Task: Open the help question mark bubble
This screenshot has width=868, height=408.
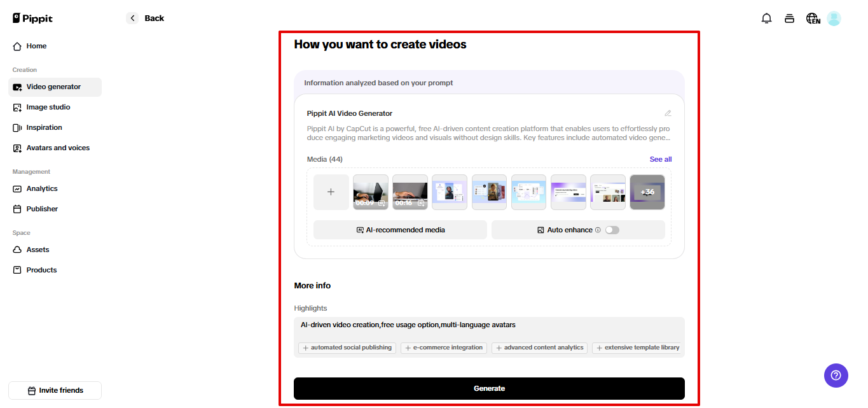Action: point(836,376)
